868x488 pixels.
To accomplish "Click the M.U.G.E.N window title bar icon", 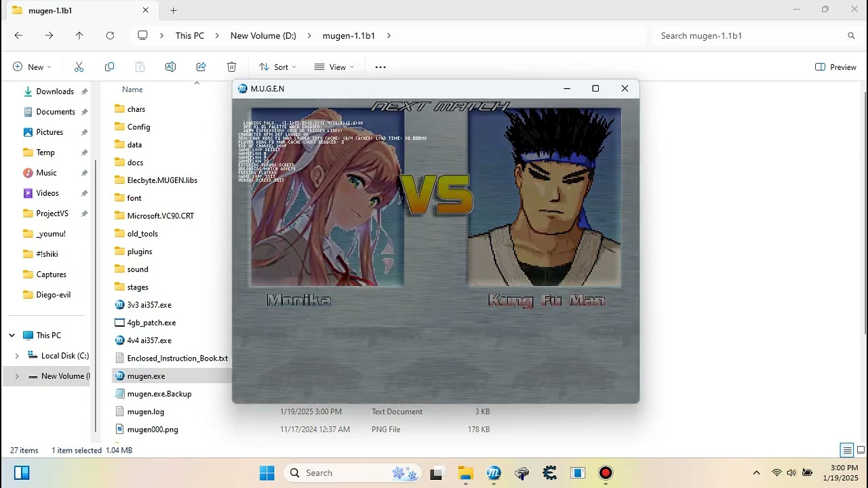I will pyautogui.click(x=242, y=89).
